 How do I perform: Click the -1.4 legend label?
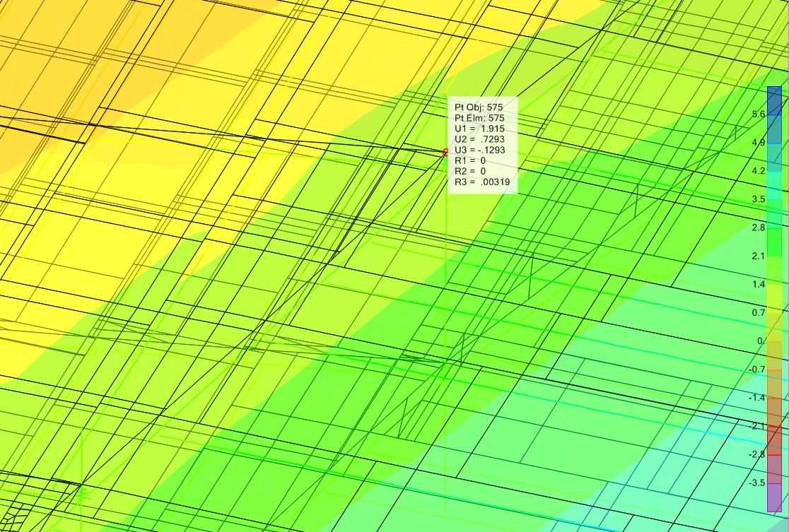point(756,398)
